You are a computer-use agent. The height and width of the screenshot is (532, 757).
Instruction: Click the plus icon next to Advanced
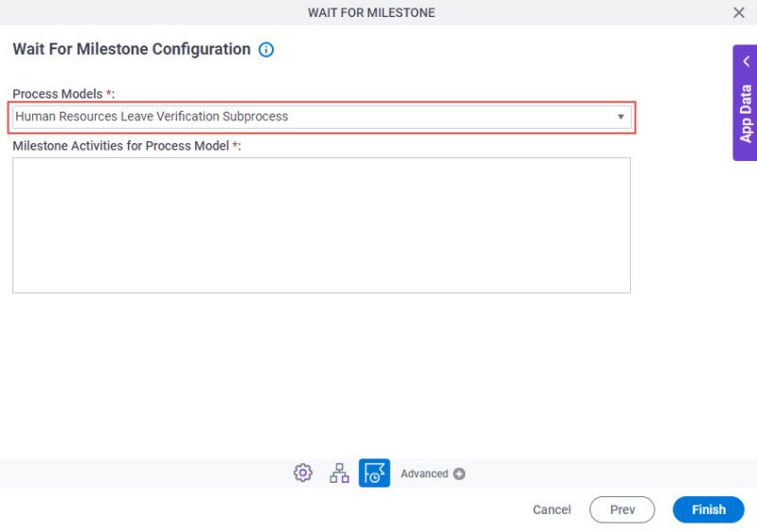(460, 474)
